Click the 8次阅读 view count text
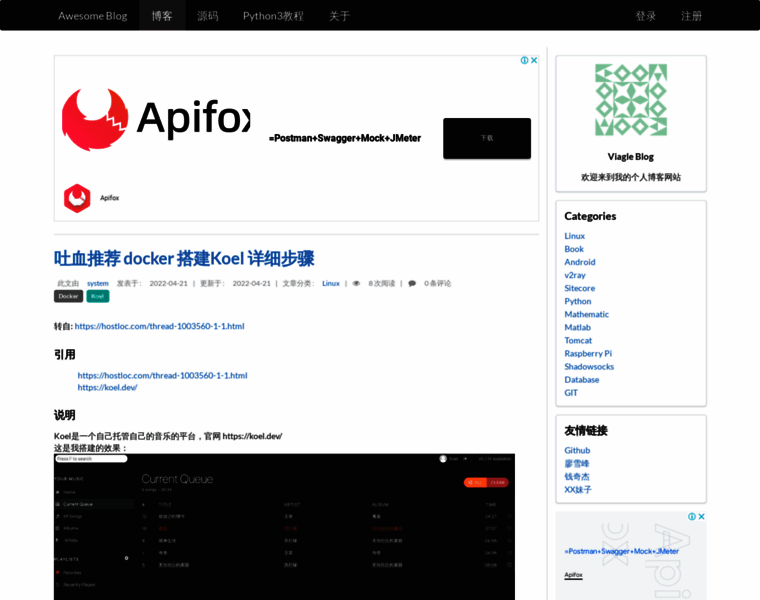 (381, 284)
